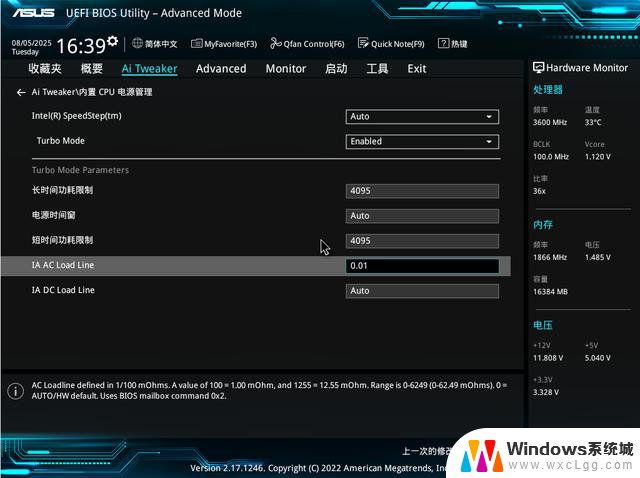Click the back arrow beside the Ai Tweaker breadcrumb
640x478 pixels.
[21, 93]
